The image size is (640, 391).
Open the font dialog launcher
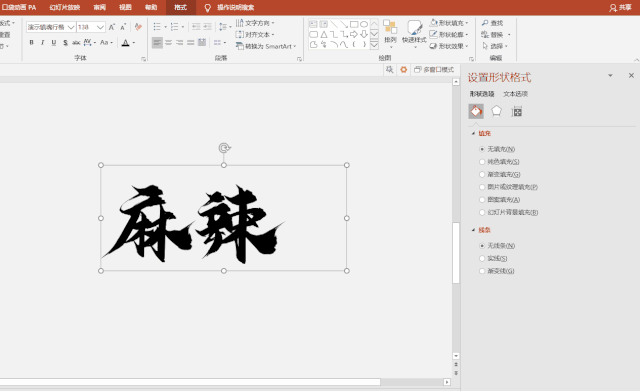pyautogui.click(x=143, y=59)
